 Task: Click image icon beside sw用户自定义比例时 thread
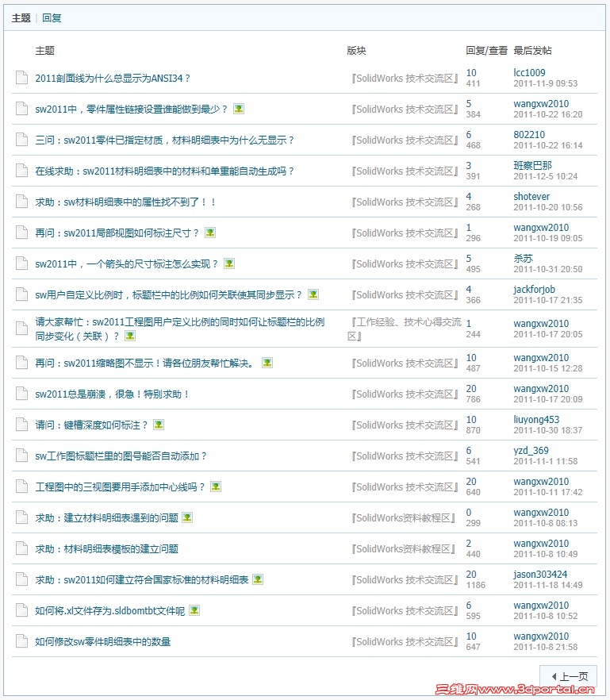pyautogui.click(x=313, y=294)
